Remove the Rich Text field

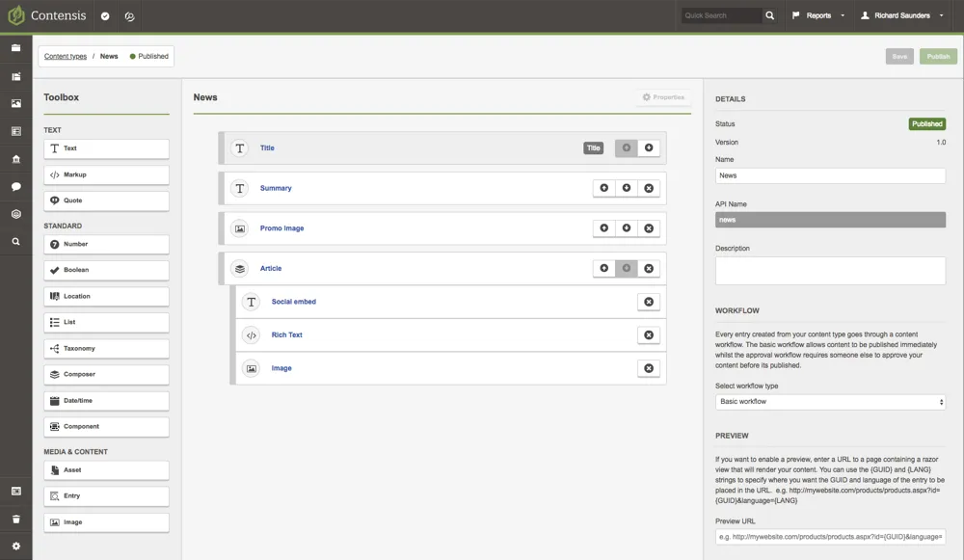click(649, 335)
